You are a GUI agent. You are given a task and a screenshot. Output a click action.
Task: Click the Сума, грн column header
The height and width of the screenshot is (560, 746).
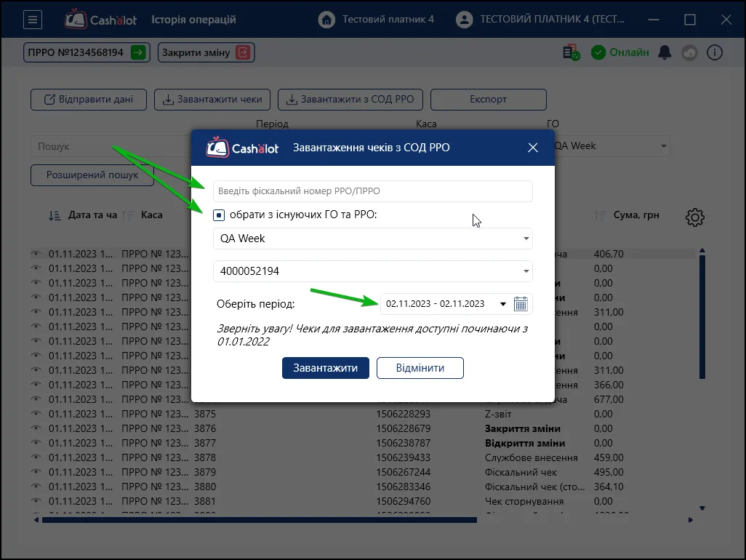point(636,215)
